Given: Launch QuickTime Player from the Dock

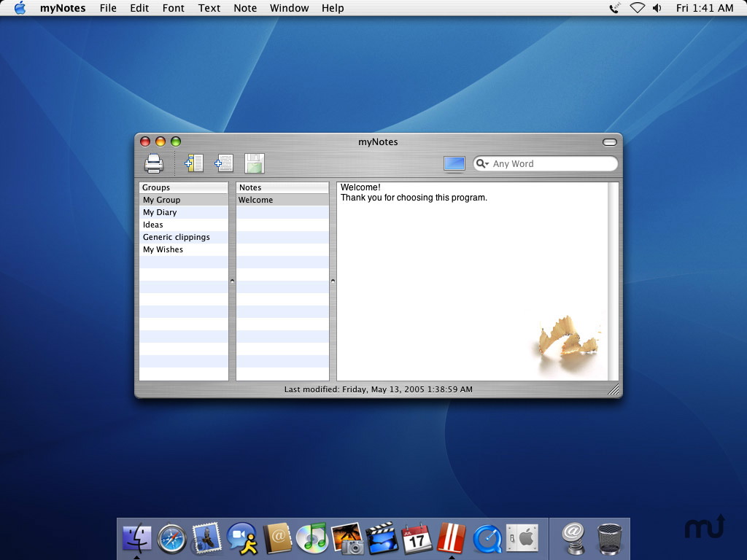Looking at the screenshot, I should [x=487, y=539].
